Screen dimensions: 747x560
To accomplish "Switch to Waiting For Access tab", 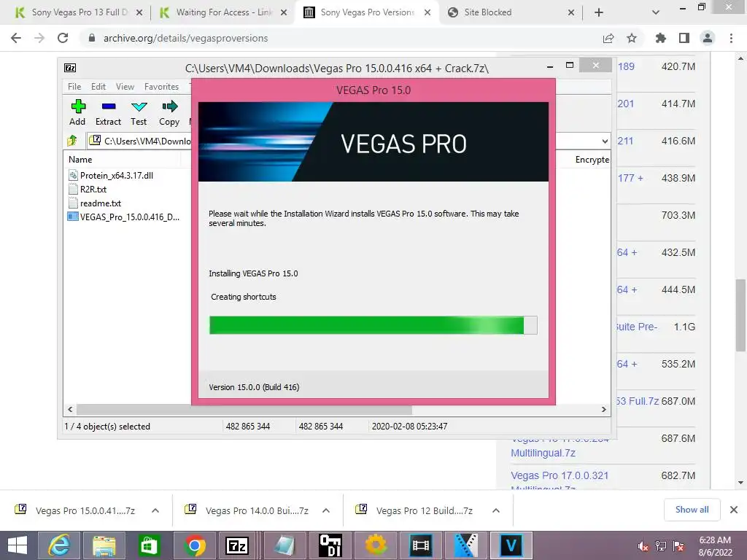I will 223,12.
